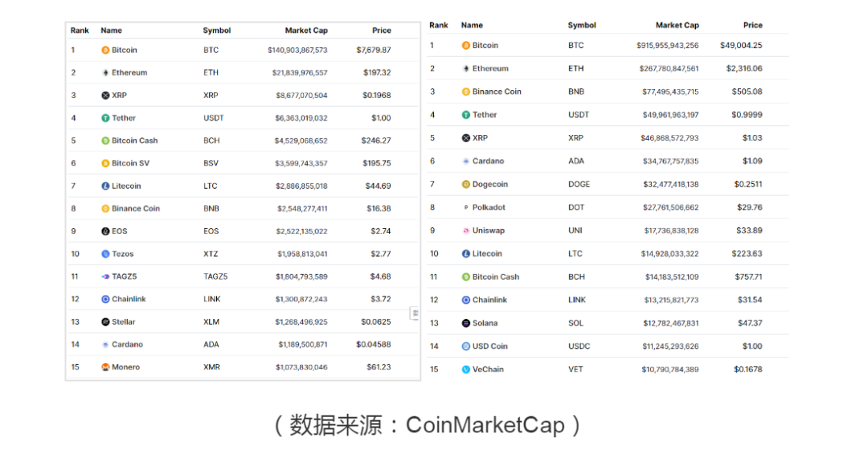Viewport: 868px width, 450px height.
Task: Open the TAGZ5 coin name link
Action: [124, 276]
